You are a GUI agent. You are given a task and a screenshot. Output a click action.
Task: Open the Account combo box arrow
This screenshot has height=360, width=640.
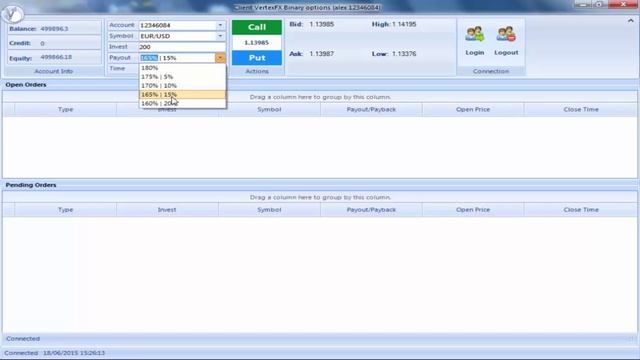click(x=220, y=25)
